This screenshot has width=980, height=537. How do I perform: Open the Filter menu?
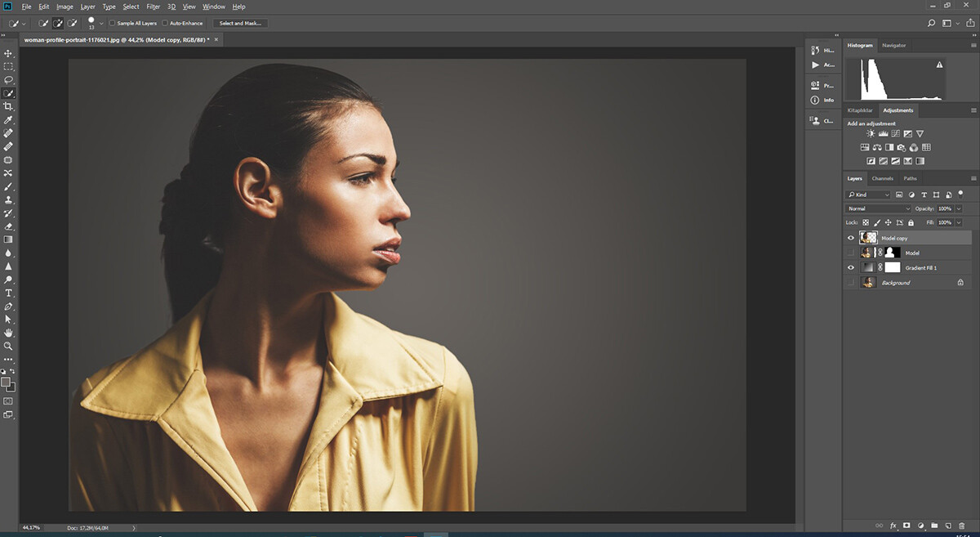click(153, 7)
